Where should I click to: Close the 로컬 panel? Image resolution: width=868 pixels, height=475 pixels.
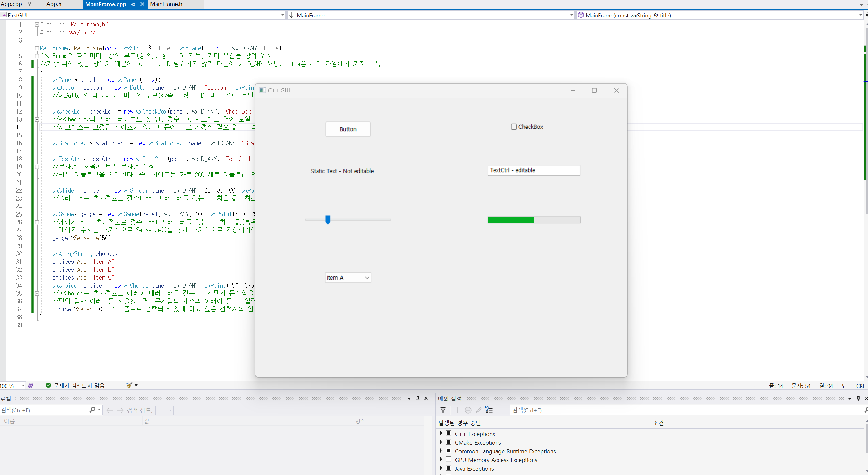pos(426,398)
